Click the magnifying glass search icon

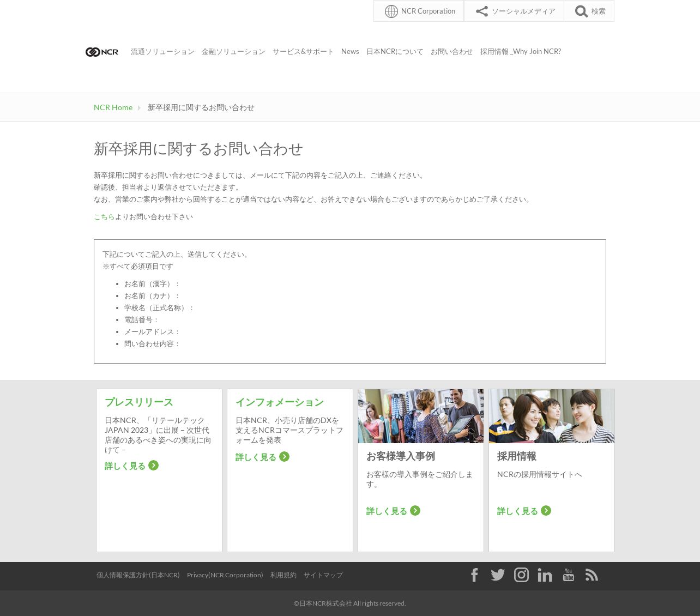click(582, 11)
